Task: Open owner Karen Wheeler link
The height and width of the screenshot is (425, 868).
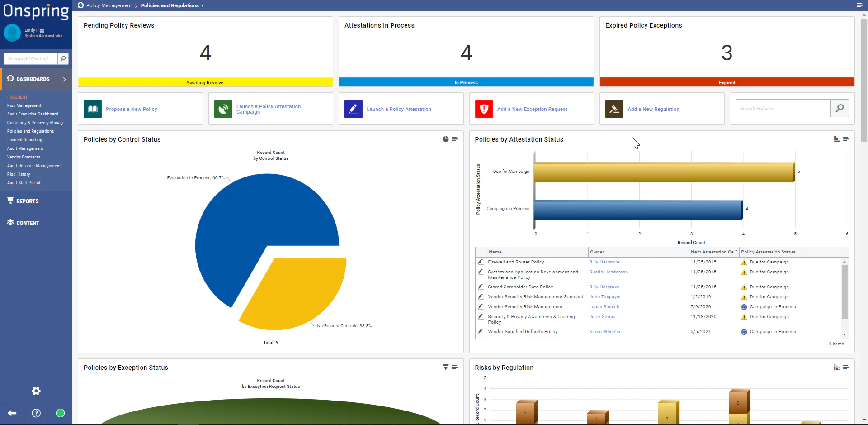Action: click(x=605, y=332)
